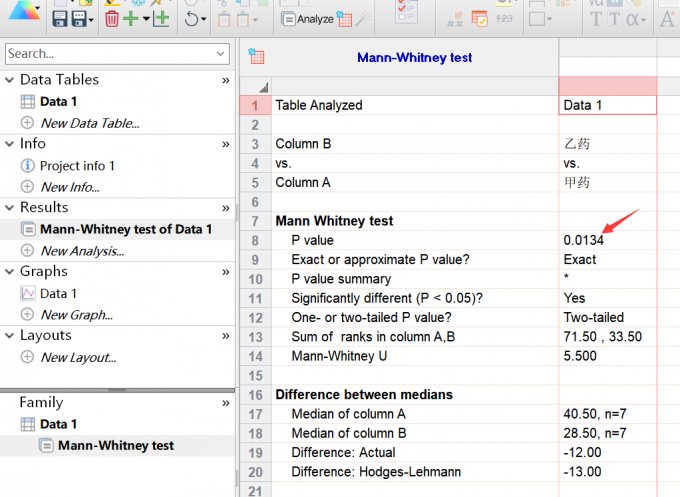680x497 pixels.
Task: Click New Layout... link
Action: 78,357
